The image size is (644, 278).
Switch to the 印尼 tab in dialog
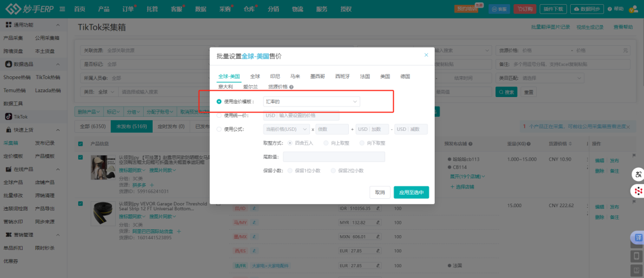(275, 76)
